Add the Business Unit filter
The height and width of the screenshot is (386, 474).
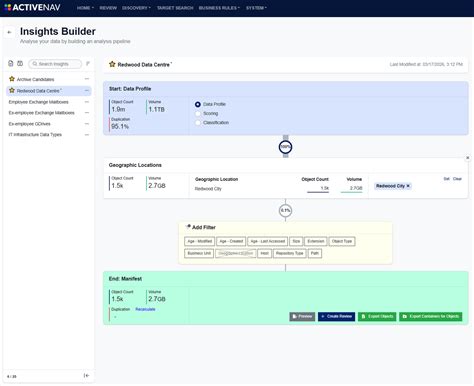tap(199, 253)
